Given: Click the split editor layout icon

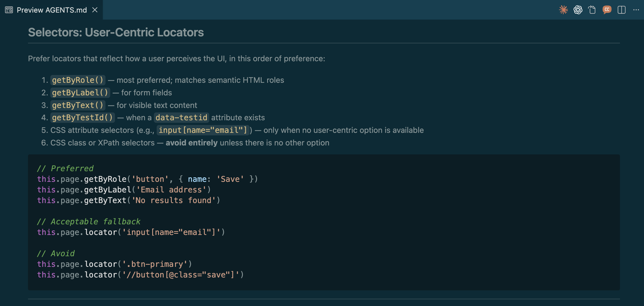Looking at the screenshot, I should tap(622, 10).
